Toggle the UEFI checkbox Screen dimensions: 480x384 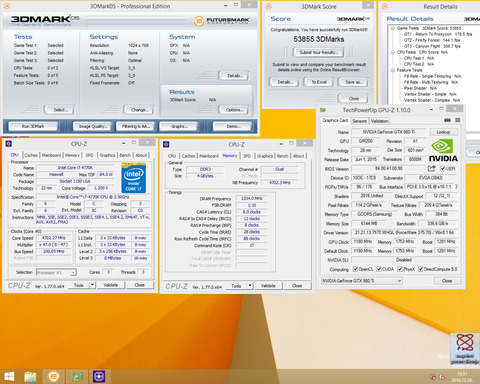click(443, 169)
